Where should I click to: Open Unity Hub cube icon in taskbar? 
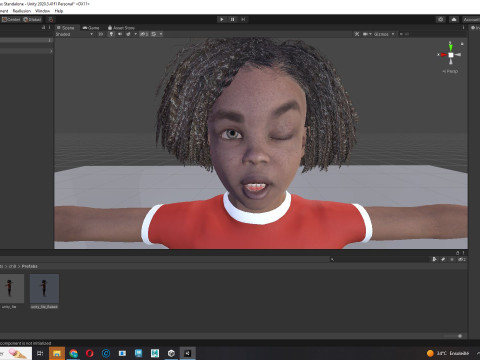[171, 353]
